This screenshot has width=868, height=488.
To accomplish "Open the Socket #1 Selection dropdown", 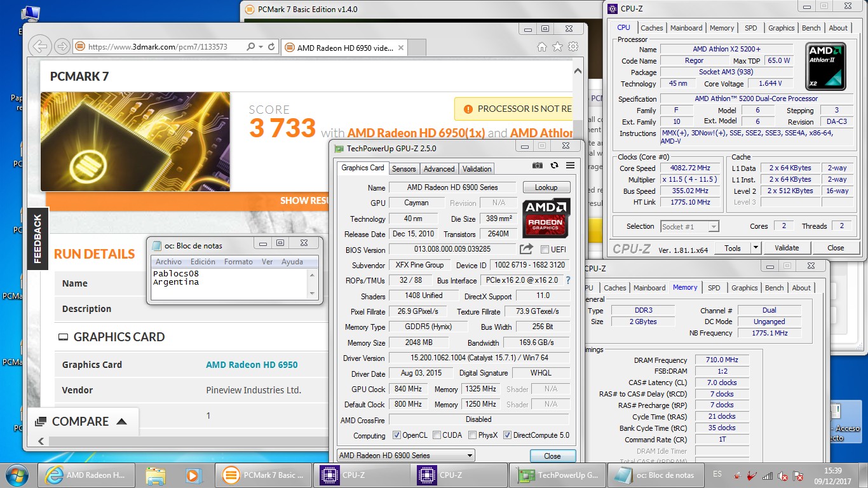I will [x=689, y=226].
